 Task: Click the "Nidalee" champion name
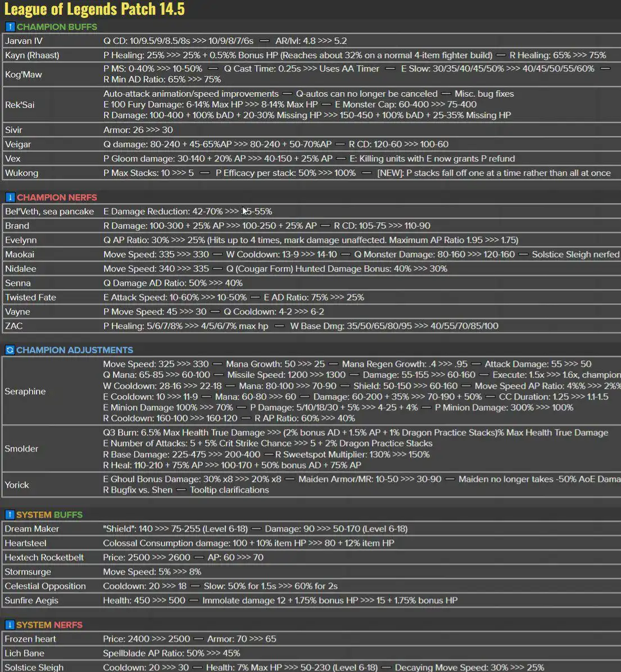[x=21, y=268]
